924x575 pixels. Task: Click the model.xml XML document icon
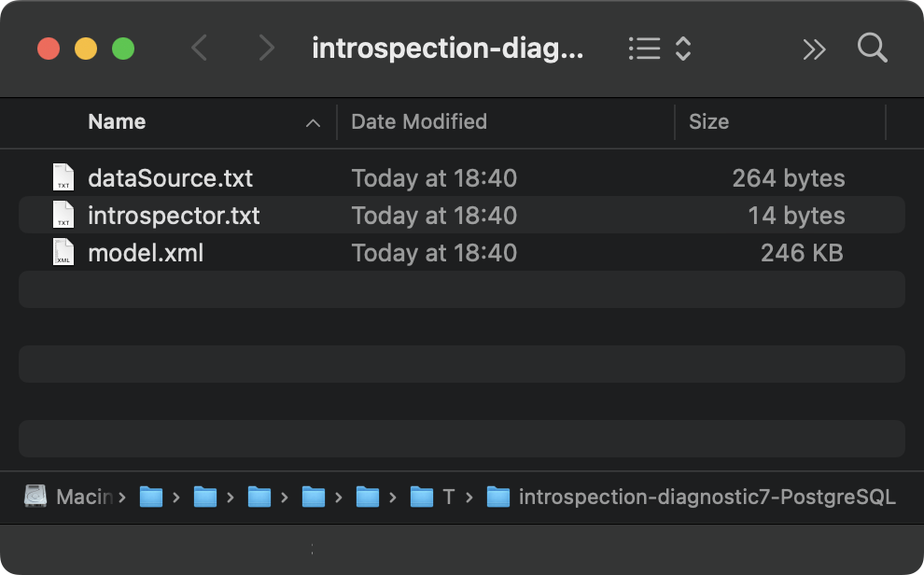63,252
